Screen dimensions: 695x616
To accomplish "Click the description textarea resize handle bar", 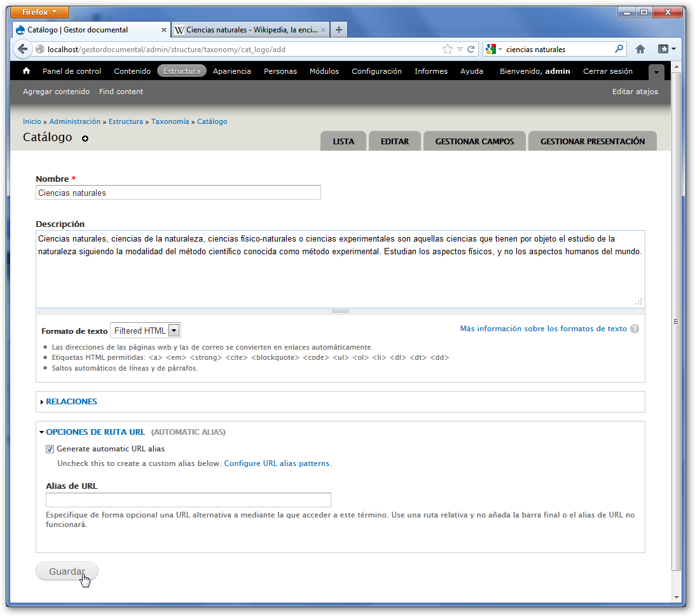I will pos(340,311).
